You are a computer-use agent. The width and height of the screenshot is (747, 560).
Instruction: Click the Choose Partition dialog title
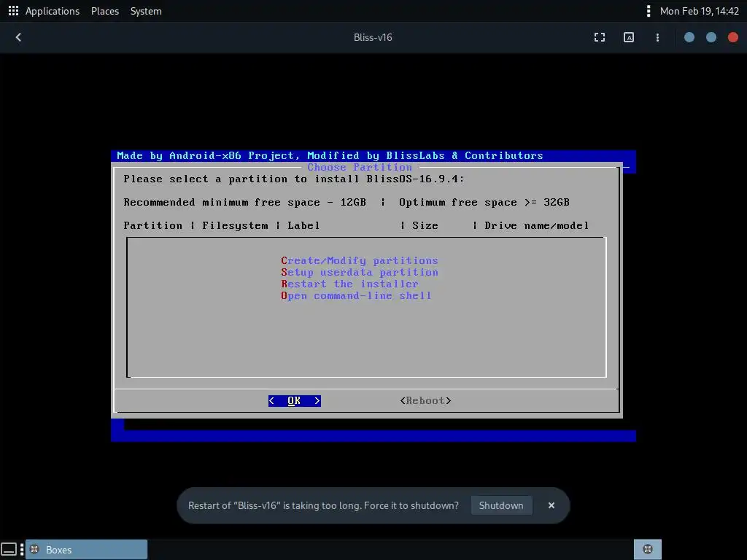[359, 167]
